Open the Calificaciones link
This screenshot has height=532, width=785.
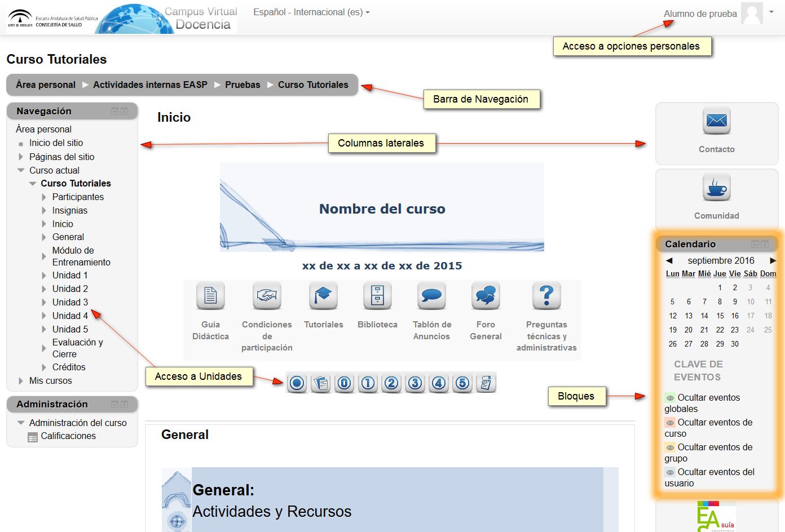click(x=68, y=436)
